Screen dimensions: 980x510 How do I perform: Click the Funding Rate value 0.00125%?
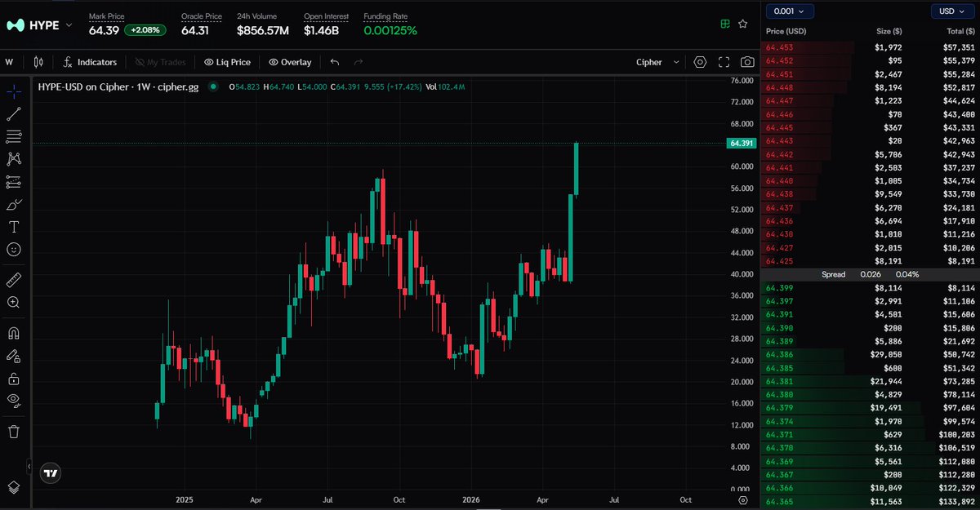click(x=390, y=30)
